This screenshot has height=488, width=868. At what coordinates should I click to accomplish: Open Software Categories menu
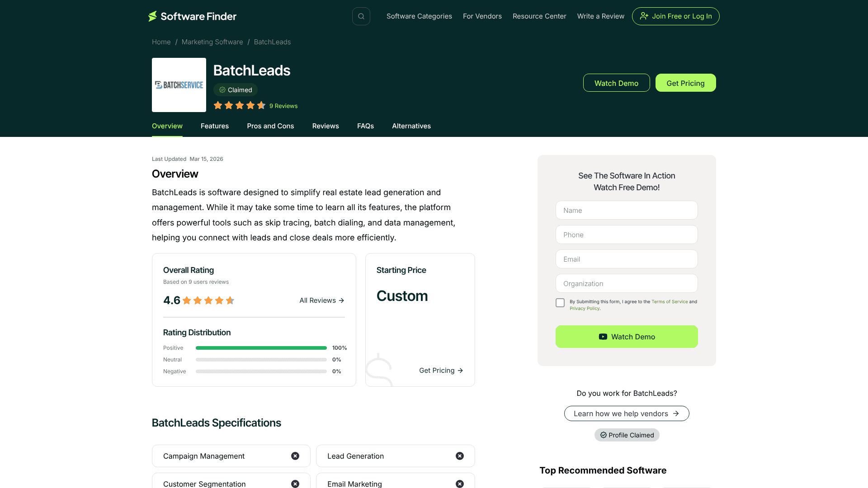419,16
